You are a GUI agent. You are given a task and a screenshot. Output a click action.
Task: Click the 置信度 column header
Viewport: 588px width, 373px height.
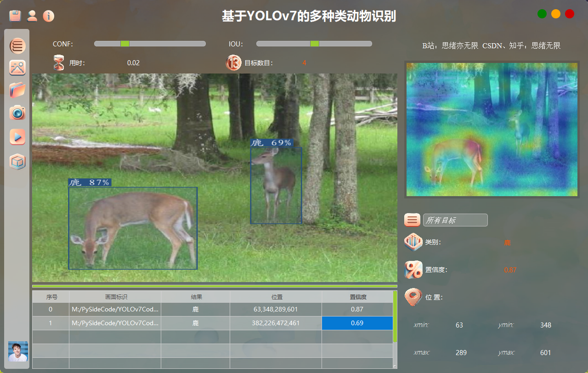click(357, 297)
